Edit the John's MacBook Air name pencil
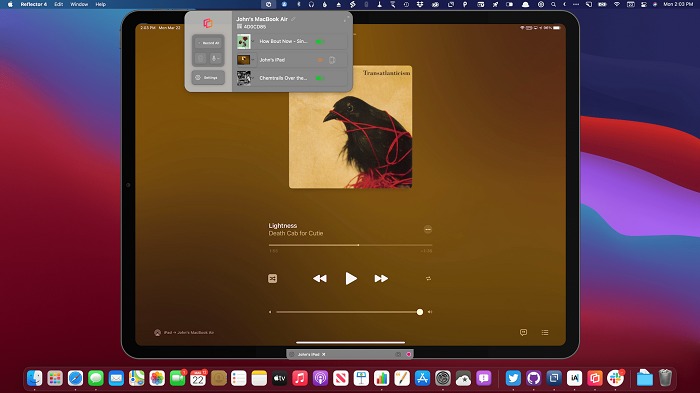 [293, 19]
